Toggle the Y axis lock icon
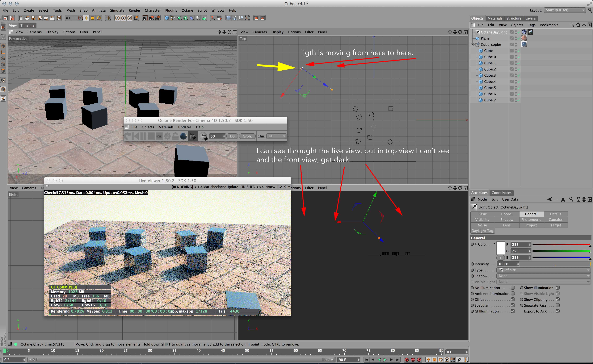 pos(124,18)
